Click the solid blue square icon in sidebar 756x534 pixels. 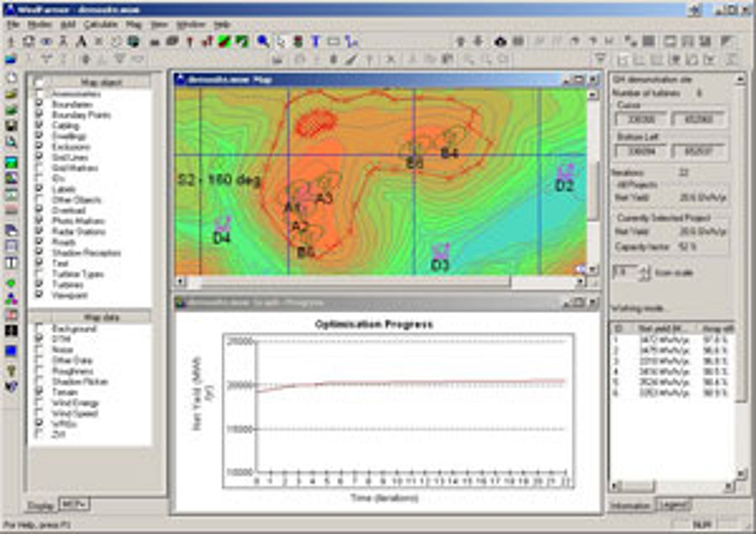pos(11,351)
